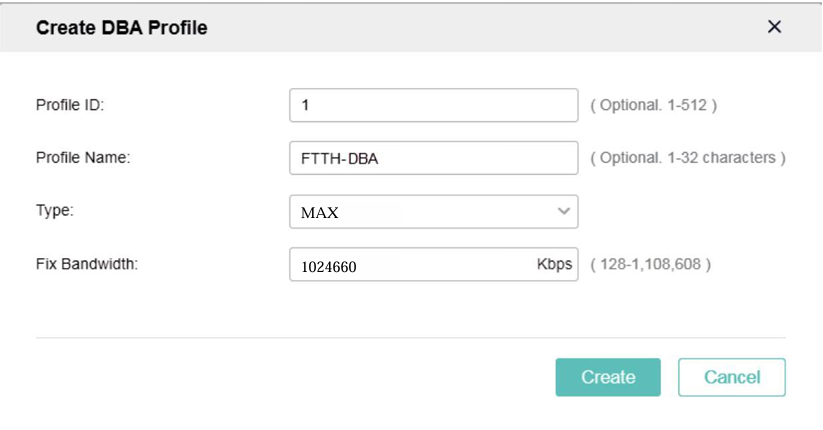Click the 'Fix Bandwidth:' label
This screenshot has height=430, width=823.
pos(87,264)
